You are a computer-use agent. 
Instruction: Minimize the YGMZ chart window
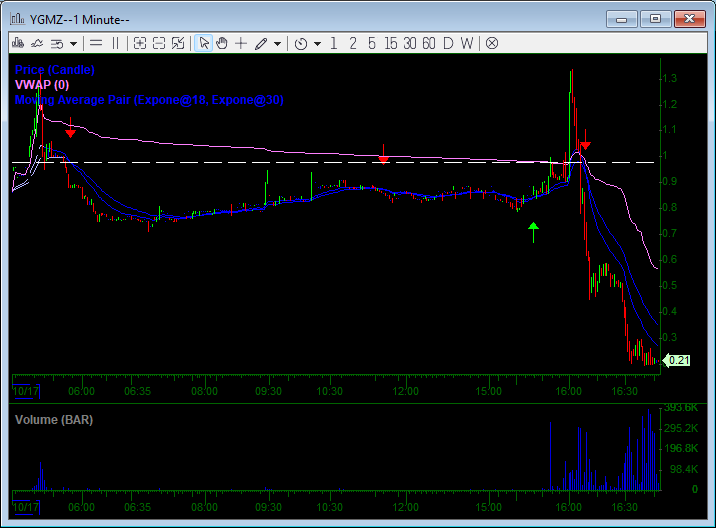pos(621,19)
